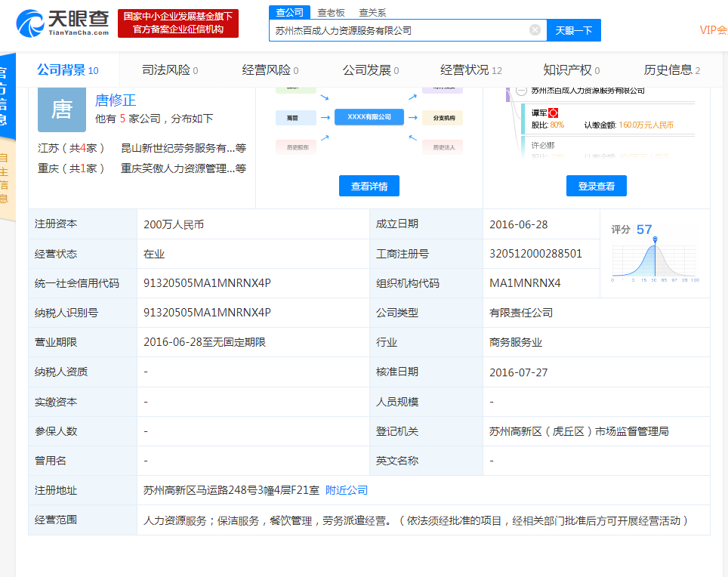Switch to the 查公司 search tab
Screen dimensions: 728x577
(x=290, y=13)
